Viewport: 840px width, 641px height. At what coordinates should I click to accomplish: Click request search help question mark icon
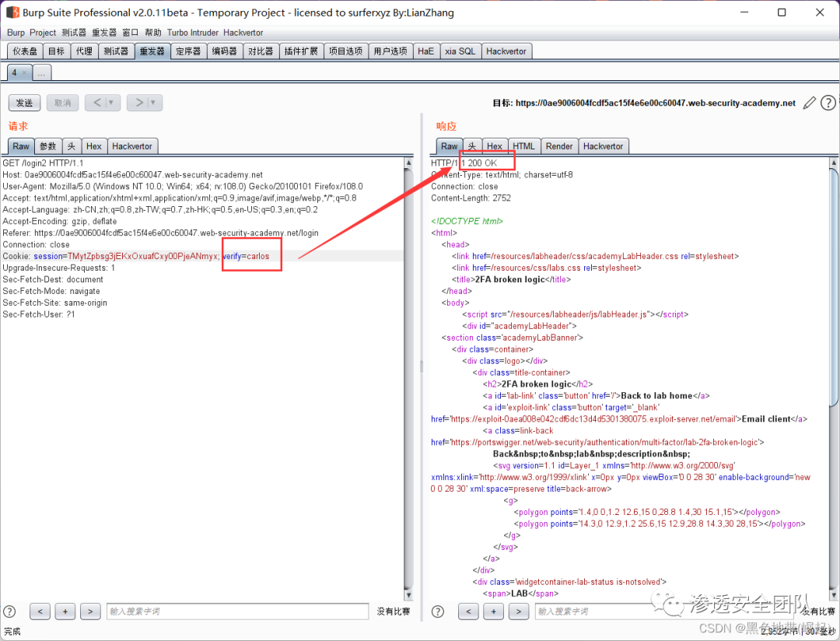[x=9, y=611]
